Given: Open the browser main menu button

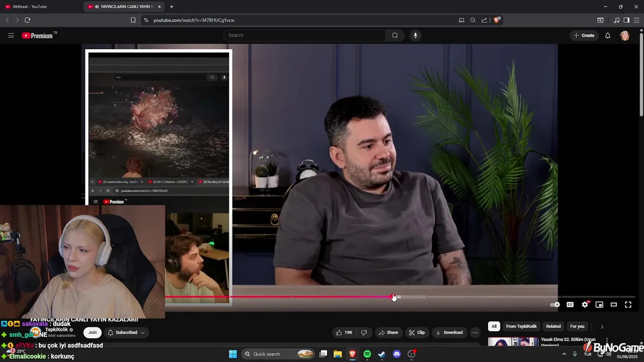Looking at the screenshot, I should tap(636, 20).
